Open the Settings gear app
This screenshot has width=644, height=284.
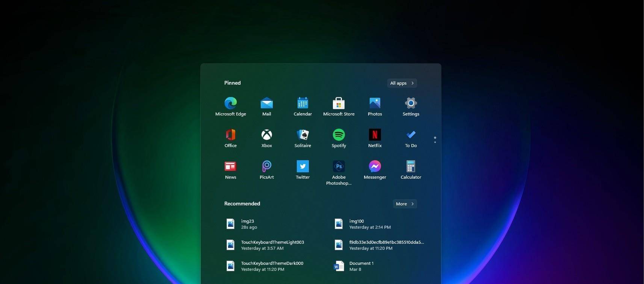point(411,106)
